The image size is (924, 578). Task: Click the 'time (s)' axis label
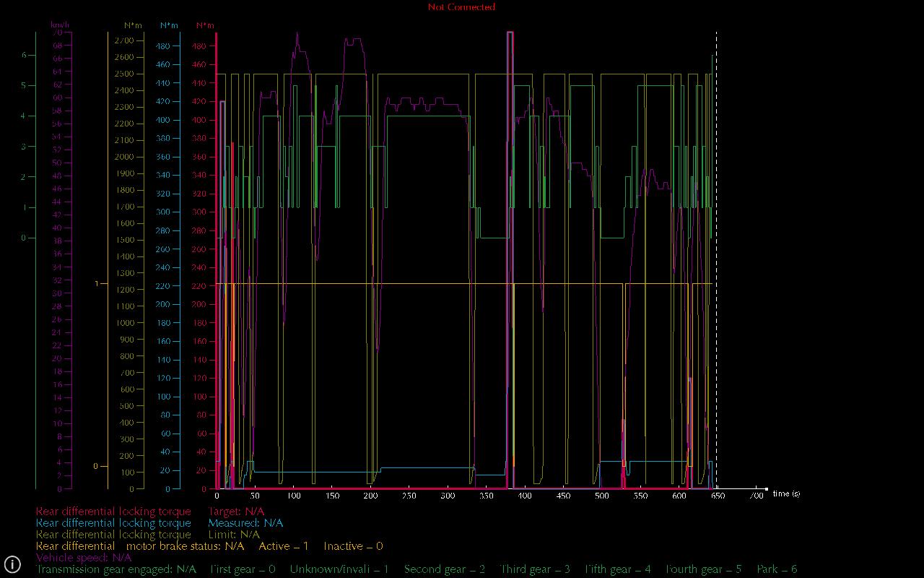(x=786, y=494)
